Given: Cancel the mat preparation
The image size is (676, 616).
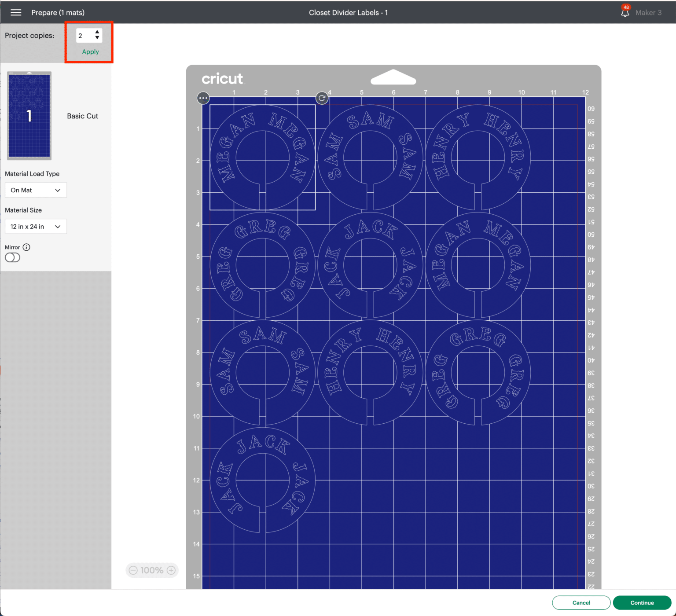Looking at the screenshot, I should (x=581, y=603).
